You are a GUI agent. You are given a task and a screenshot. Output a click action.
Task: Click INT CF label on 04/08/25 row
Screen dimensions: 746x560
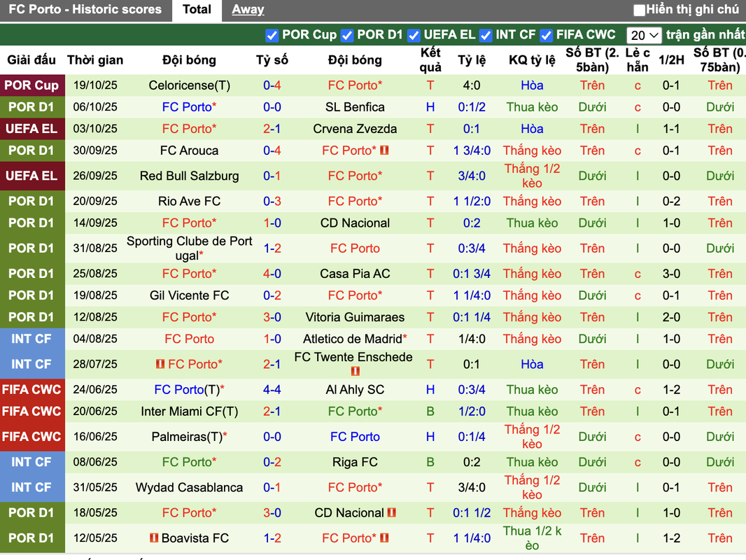click(32, 339)
